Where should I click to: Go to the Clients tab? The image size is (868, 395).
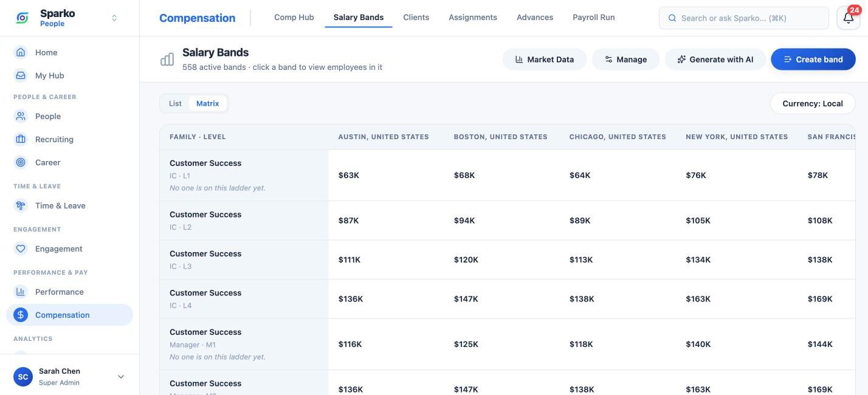pos(416,17)
